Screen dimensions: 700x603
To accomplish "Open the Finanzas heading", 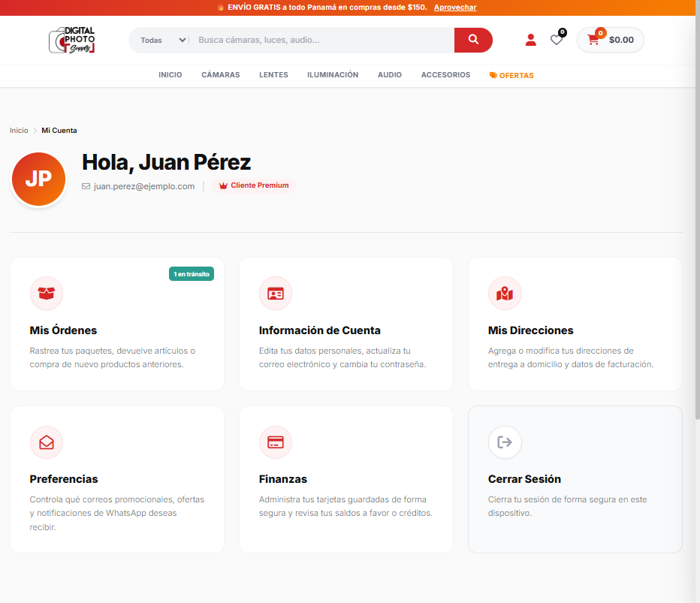I will point(283,479).
